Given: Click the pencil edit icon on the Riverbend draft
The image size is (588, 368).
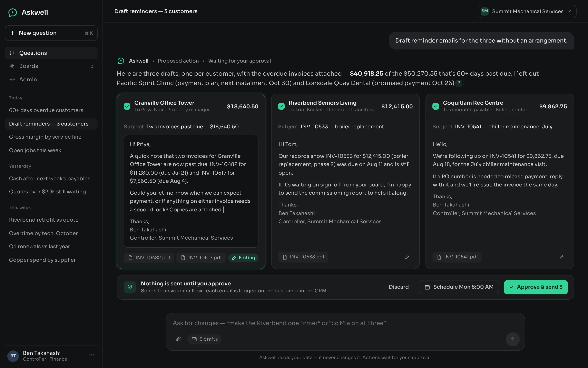Looking at the screenshot, I should (407, 257).
